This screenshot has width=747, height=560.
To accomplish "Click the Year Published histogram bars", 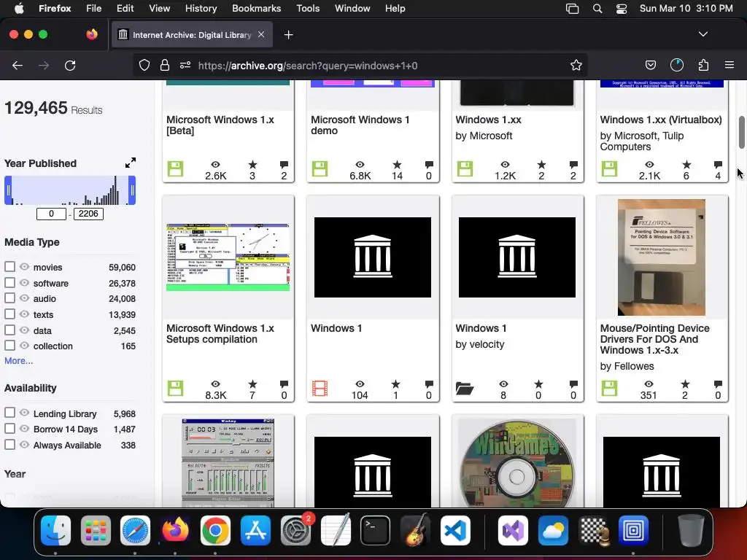I will pos(70,190).
